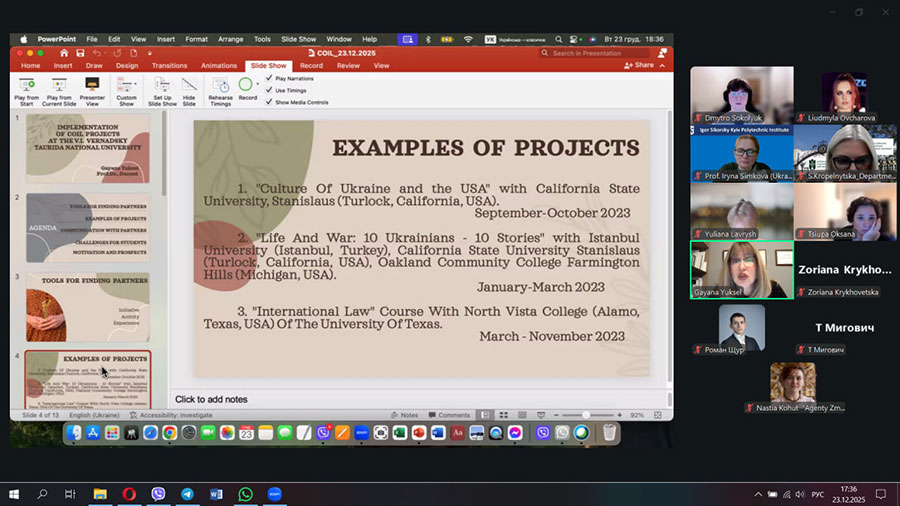The image size is (900, 506).
Task: Open the Review ribbon tab
Action: [348, 65]
